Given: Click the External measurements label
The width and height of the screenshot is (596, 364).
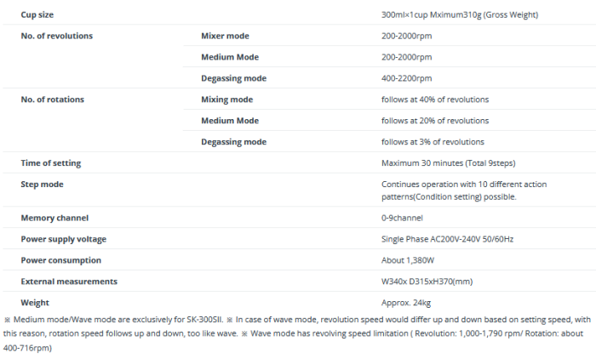Looking at the screenshot, I should 69,281.
